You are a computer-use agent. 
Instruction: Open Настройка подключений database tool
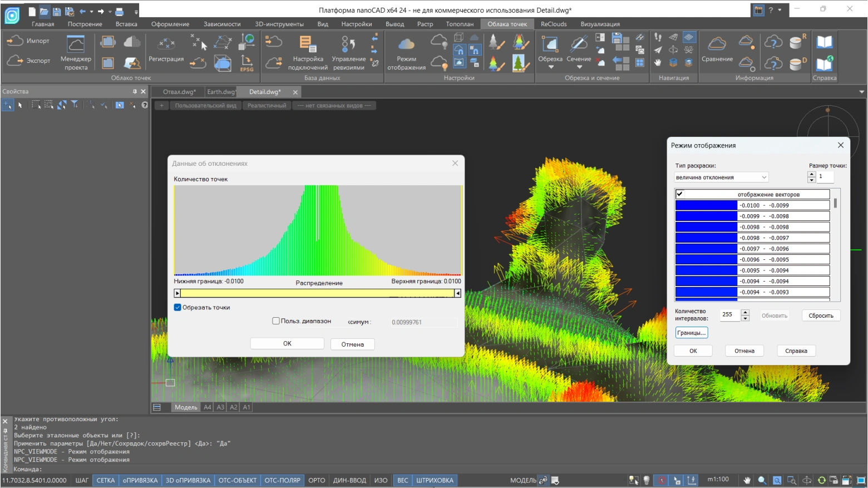point(307,45)
